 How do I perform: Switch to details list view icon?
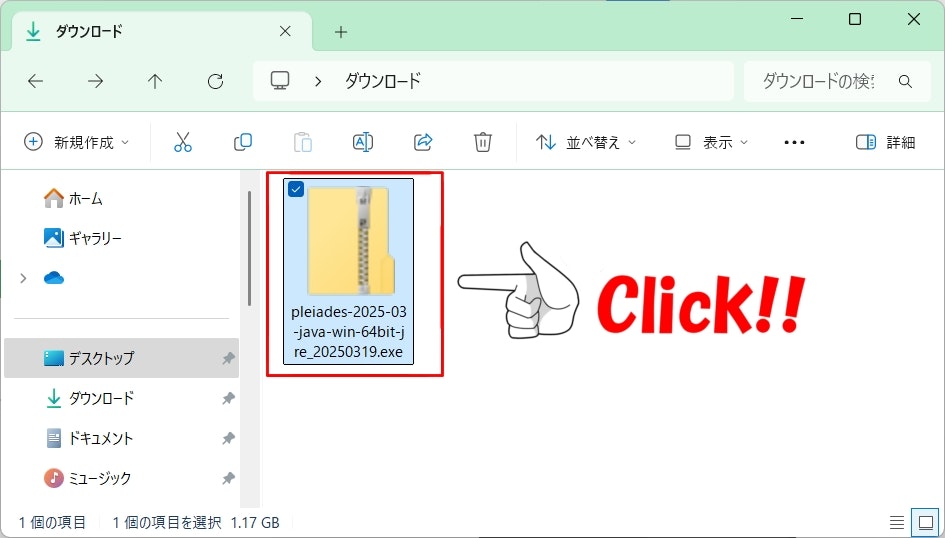click(897, 522)
